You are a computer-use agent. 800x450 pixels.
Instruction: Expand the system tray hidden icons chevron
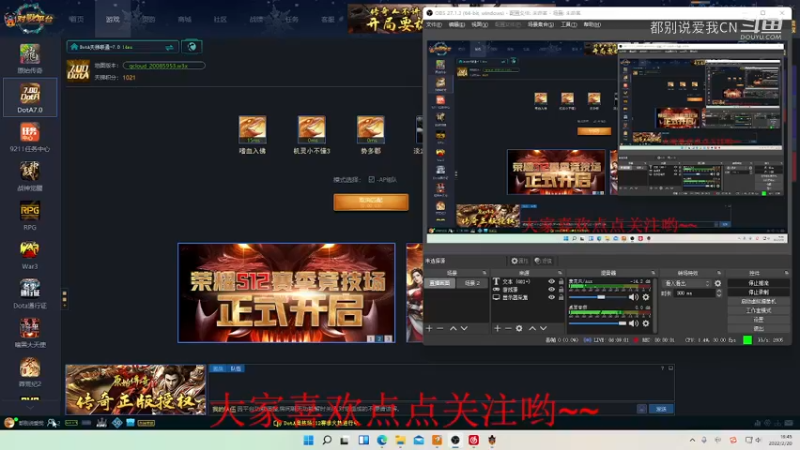pos(692,440)
